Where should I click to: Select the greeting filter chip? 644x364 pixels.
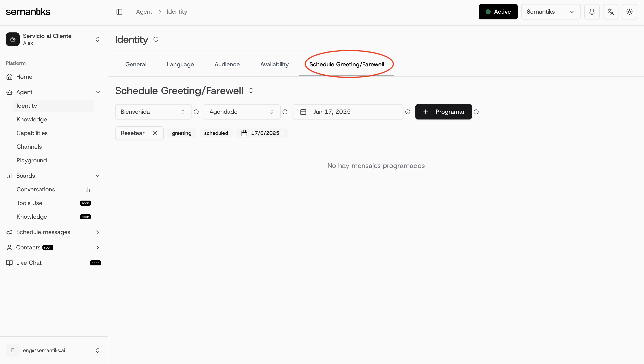[x=181, y=133]
